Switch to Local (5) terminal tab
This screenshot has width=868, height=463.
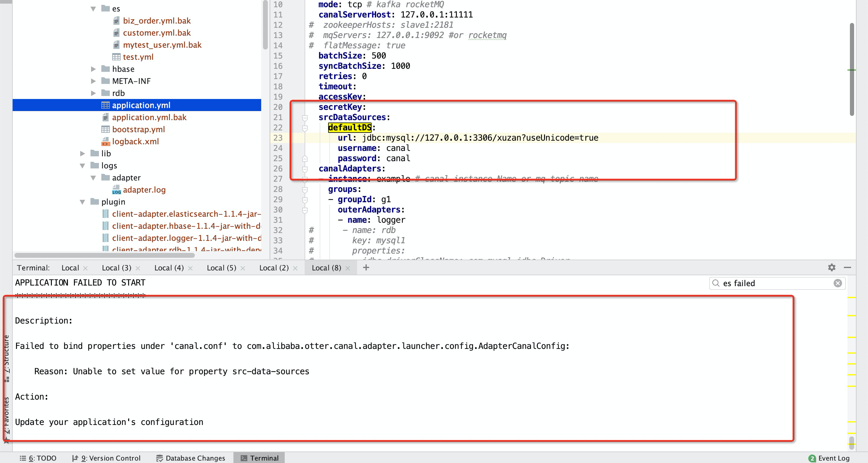tap(221, 268)
